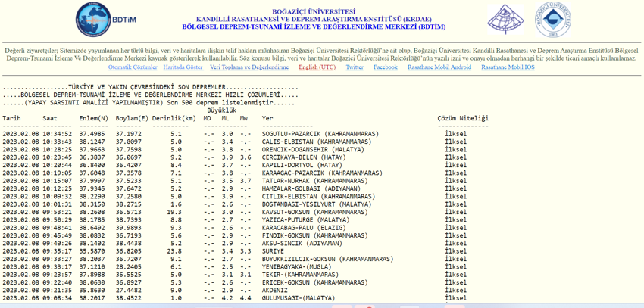The image size is (644, 308).
Task: Select the GULUMUSAGI-(MALATYA) row
Action: tap(298, 297)
